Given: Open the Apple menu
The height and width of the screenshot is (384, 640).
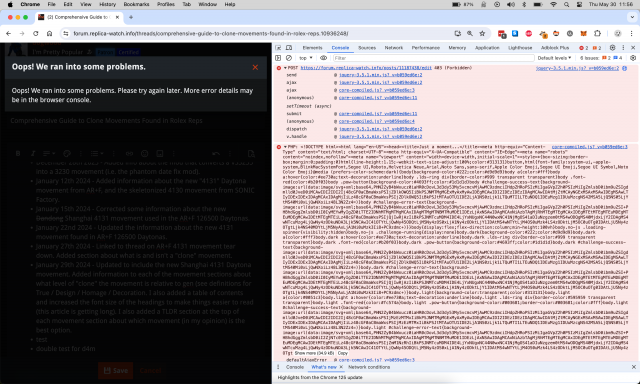Looking at the screenshot, I should coord(10,4).
